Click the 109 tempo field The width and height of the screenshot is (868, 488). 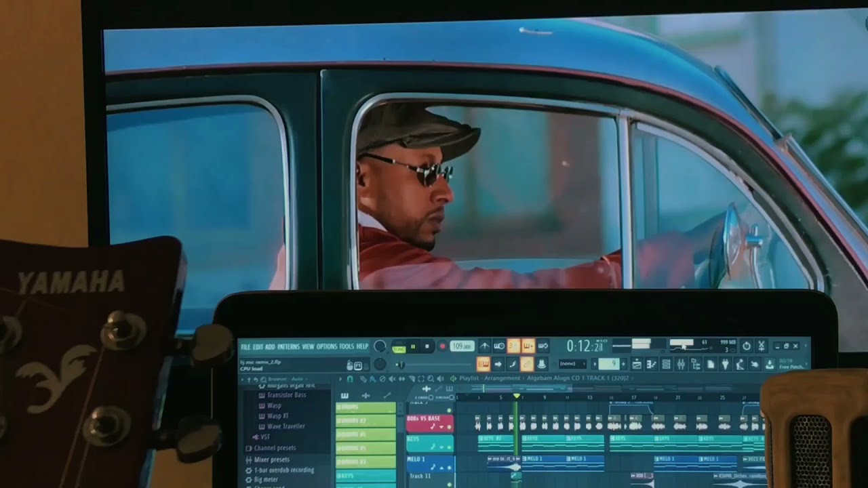pos(462,346)
